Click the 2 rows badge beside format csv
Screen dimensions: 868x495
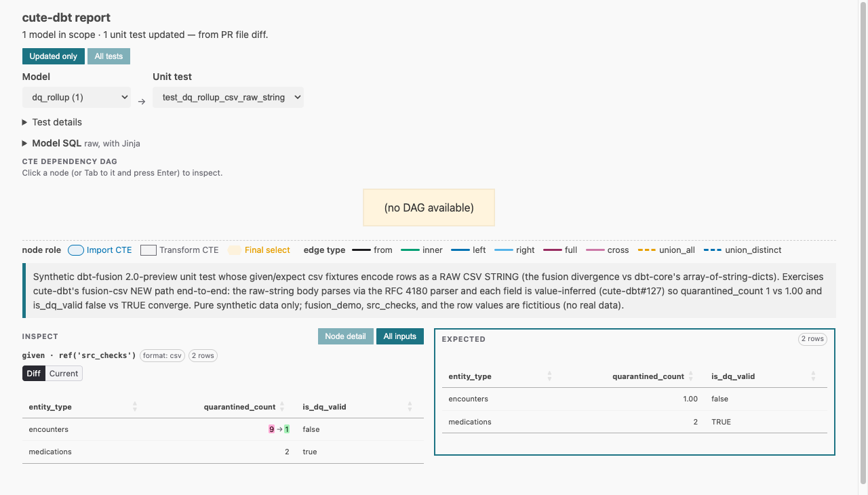click(203, 355)
